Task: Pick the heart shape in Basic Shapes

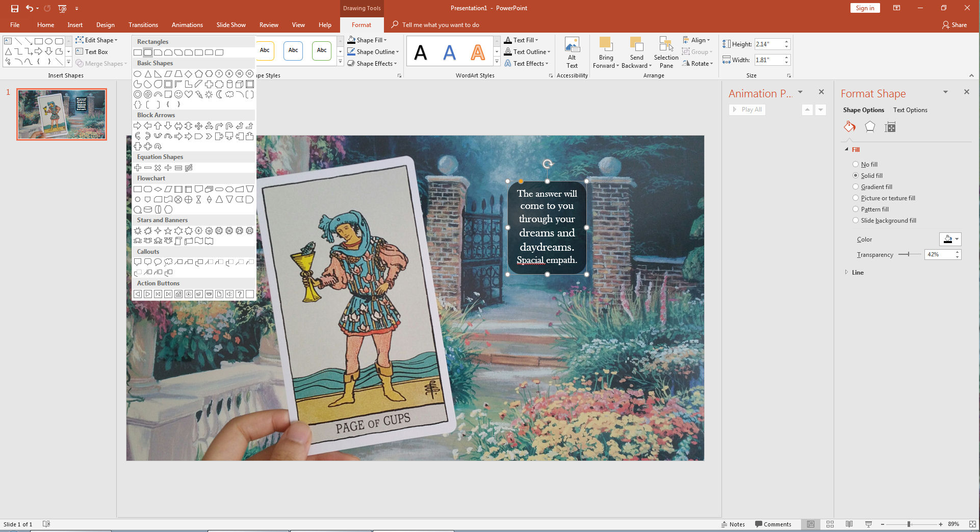Action: pos(189,94)
